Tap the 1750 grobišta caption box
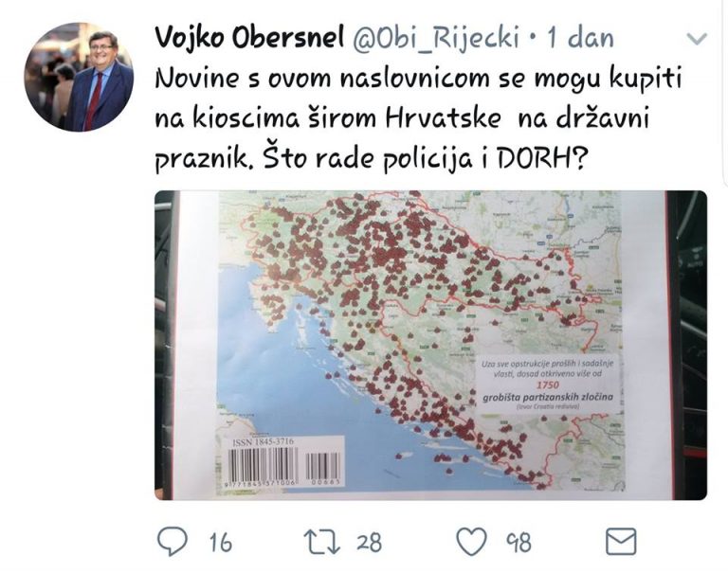This screenshot has width=728, height=573. tap(548, 385)
